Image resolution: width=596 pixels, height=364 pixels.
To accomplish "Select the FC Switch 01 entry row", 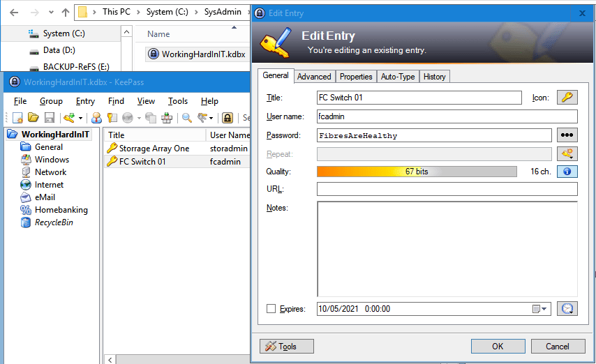I will tap(177, 162).
